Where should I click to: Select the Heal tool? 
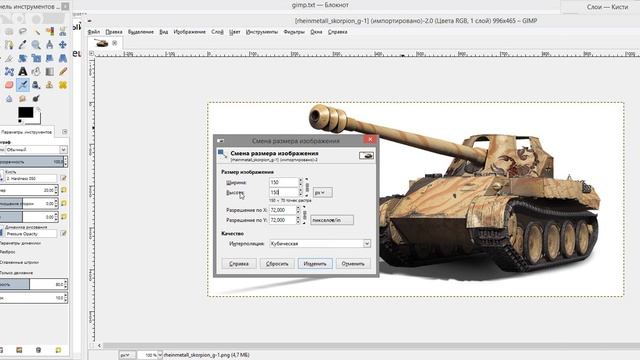click(62, 85)
